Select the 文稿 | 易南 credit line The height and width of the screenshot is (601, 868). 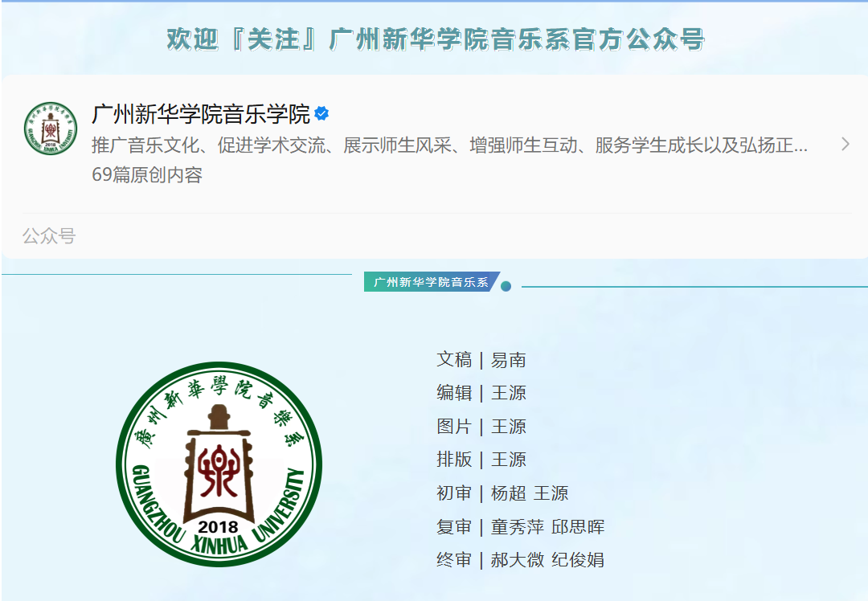pyautogui.click(x=481, y=360)
